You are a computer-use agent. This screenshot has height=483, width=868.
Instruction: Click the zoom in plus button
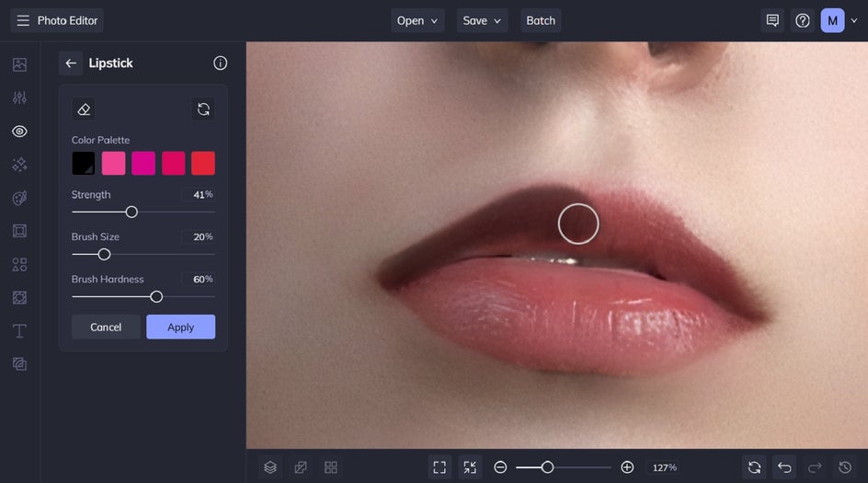(x=627, y=467)
